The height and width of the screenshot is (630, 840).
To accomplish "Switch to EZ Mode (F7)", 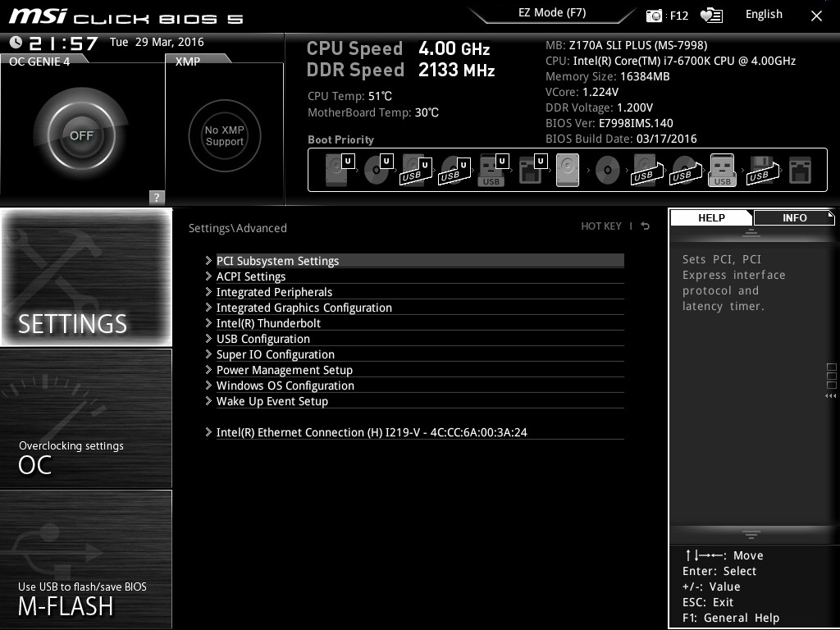I will click(x=552, y=13).
